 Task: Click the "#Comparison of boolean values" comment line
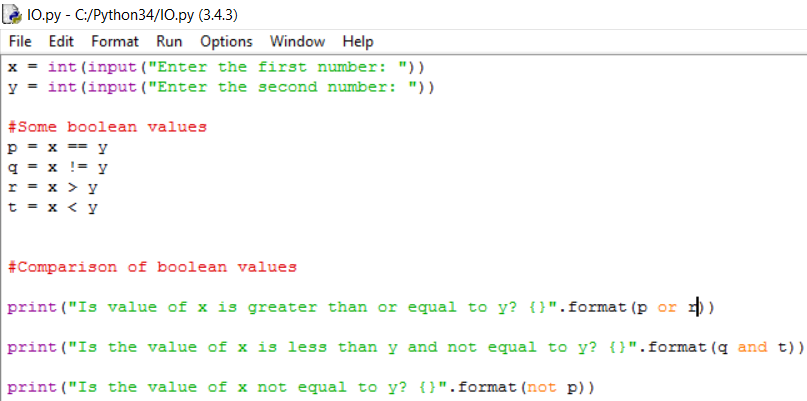click(x=152, y=267)
